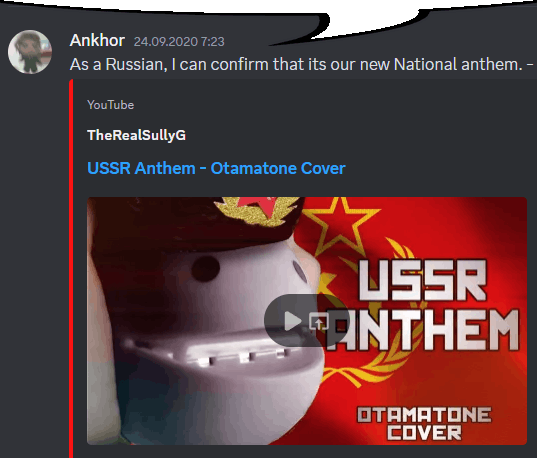Click the Ankhor username
The image size is (537, 458).
[x=97, y=40]
